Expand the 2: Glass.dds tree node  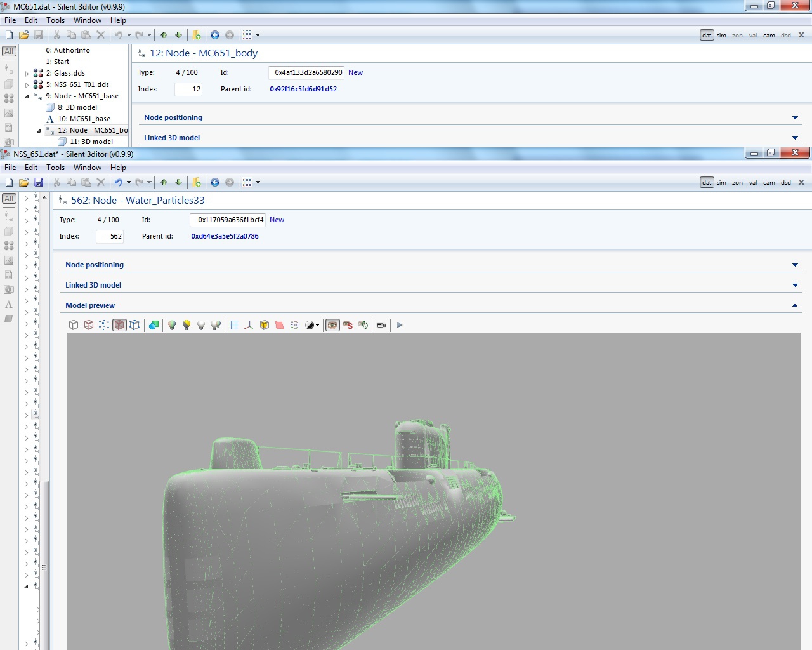27,74
